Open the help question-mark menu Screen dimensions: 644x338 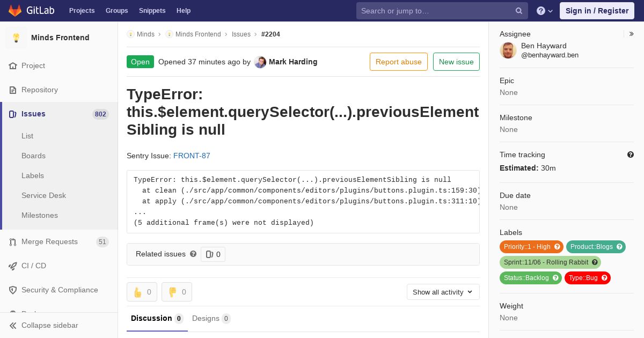pyautogui.click(x=545, y=11)
